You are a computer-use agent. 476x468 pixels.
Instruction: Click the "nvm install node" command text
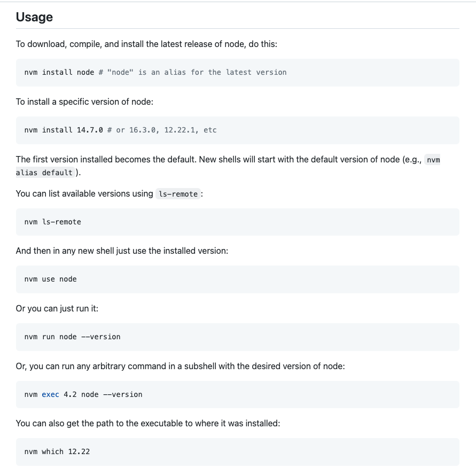pyautogui.click(x=59, y=72)
